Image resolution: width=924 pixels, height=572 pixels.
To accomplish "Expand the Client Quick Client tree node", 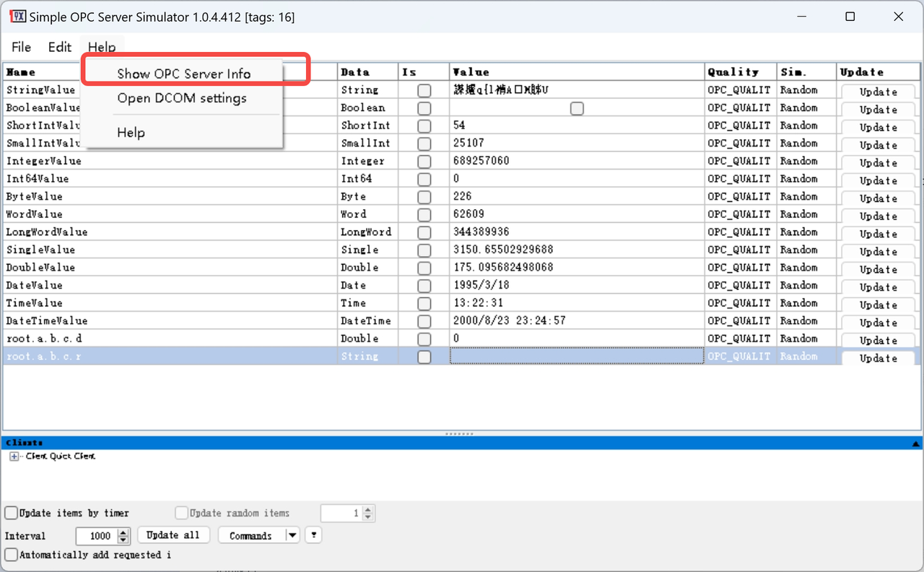I will 14,457.
